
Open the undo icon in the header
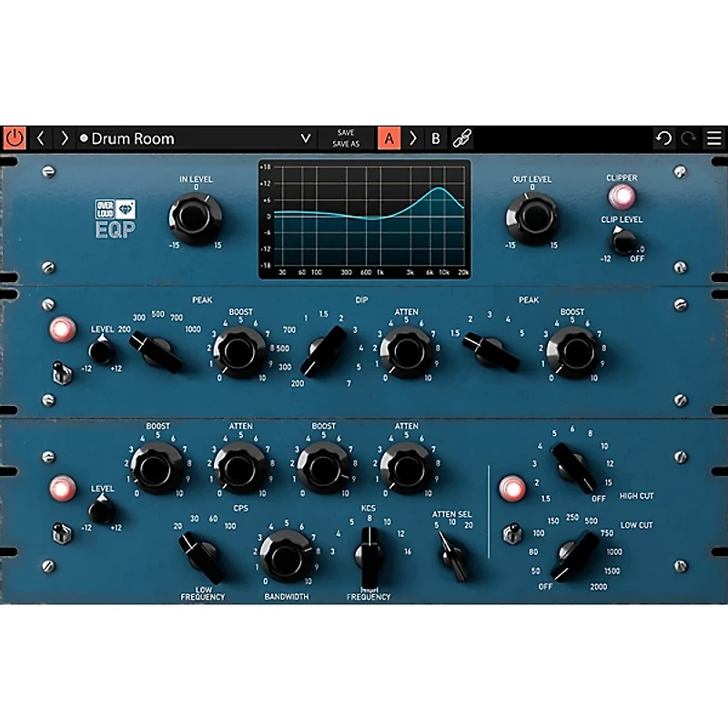664,138
